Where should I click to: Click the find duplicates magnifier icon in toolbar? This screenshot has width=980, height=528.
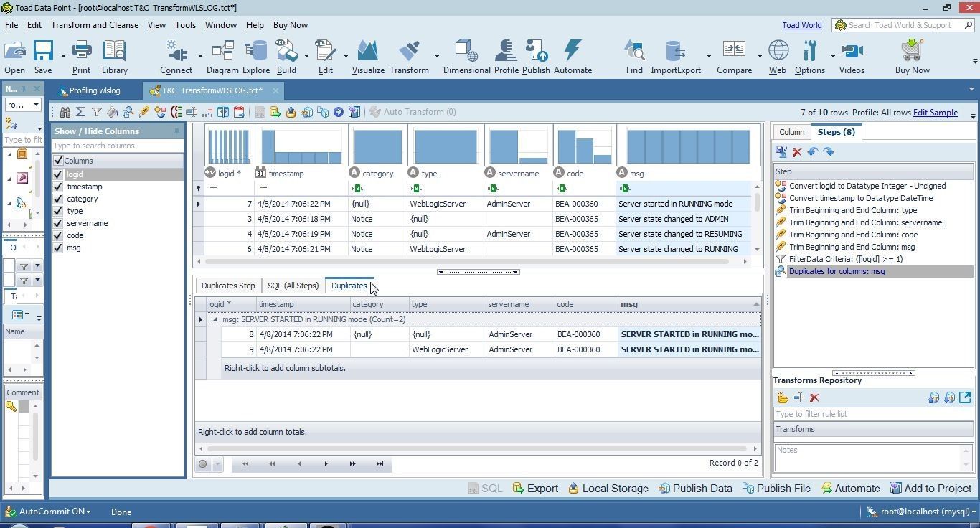[x=128, y=112]
